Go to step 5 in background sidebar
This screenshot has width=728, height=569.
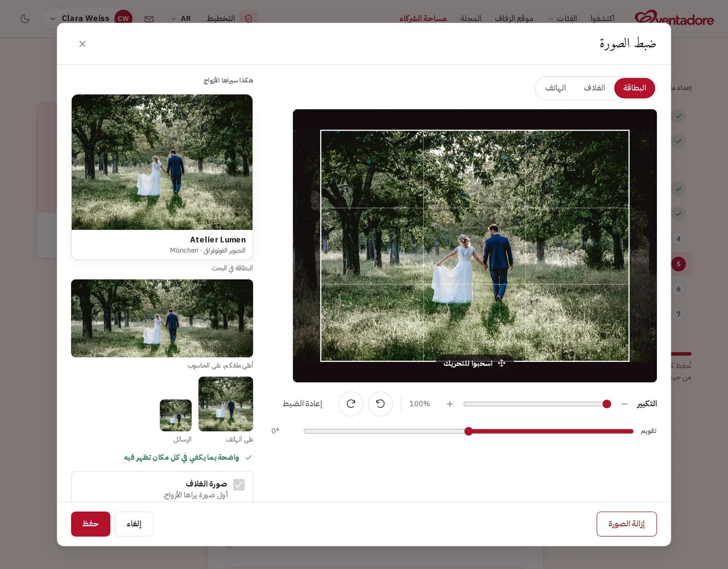pos(678,264)
